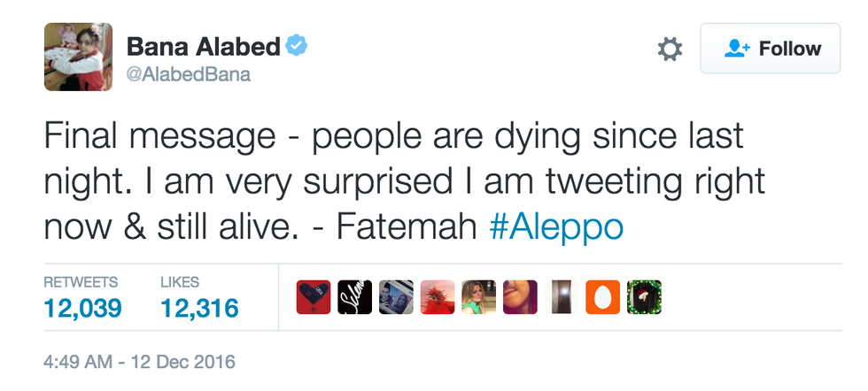Open the gear settings menu
This screenshot has width=868, height=391.
(670, 50)
